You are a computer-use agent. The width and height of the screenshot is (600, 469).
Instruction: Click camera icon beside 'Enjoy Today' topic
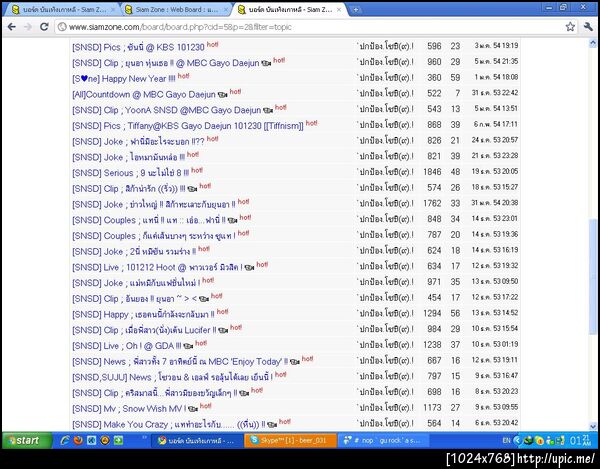tap(295, 362)
